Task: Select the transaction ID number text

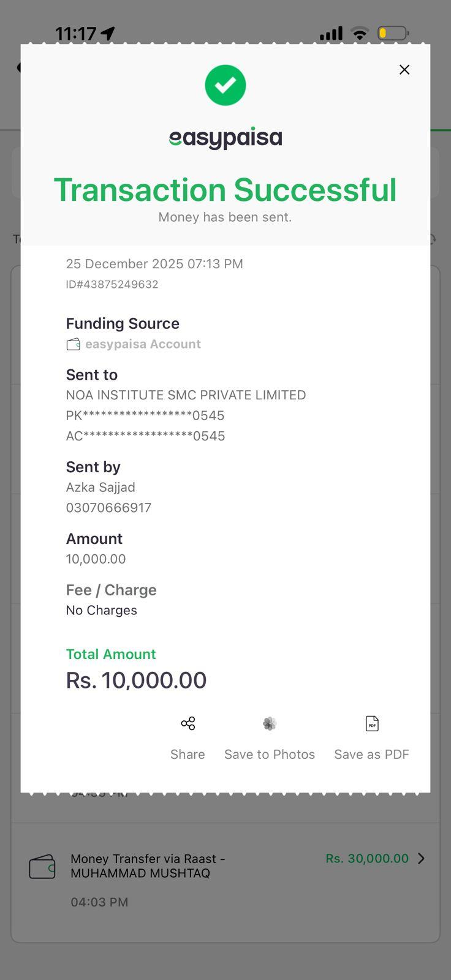Action: click(x=112, y=285)
